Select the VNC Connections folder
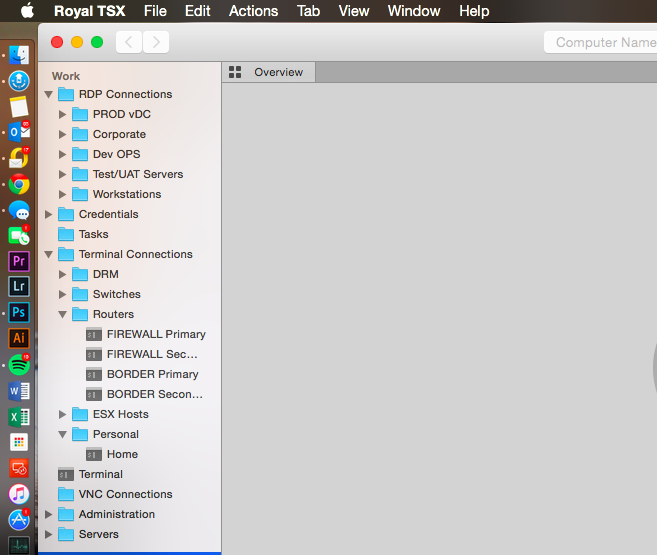657x555 pixels. (x=115, y=494)
